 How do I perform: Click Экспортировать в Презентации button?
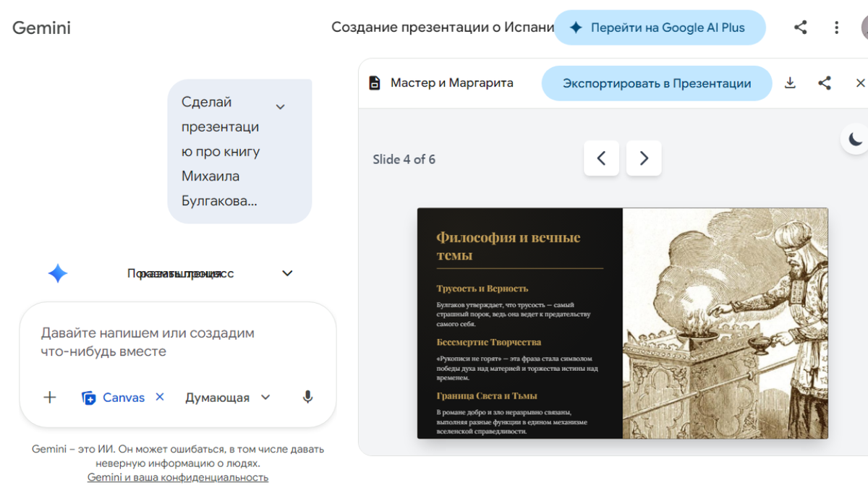[657, 83]
